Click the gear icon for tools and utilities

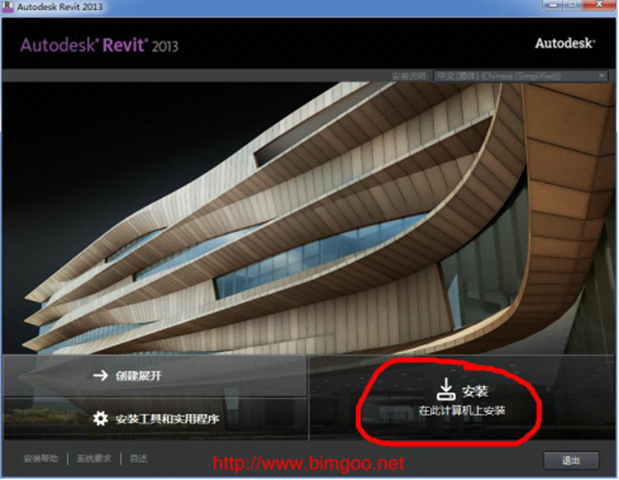(100, 418)
